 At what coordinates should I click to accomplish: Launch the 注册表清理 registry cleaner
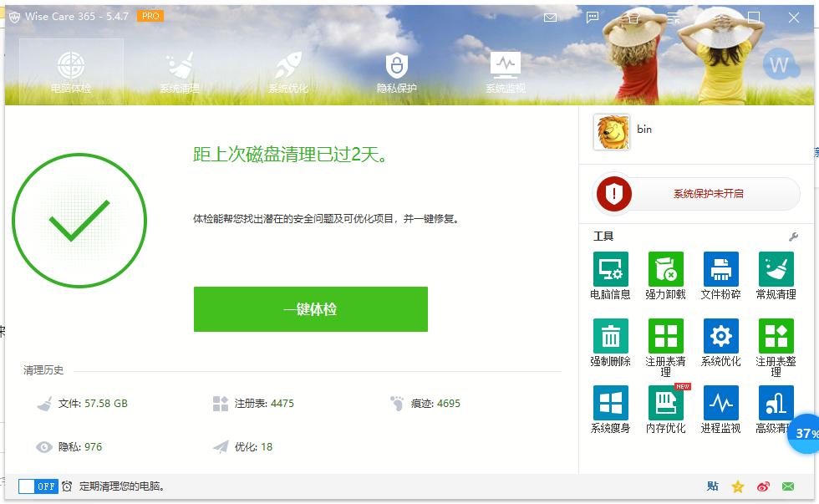[665, 341]
